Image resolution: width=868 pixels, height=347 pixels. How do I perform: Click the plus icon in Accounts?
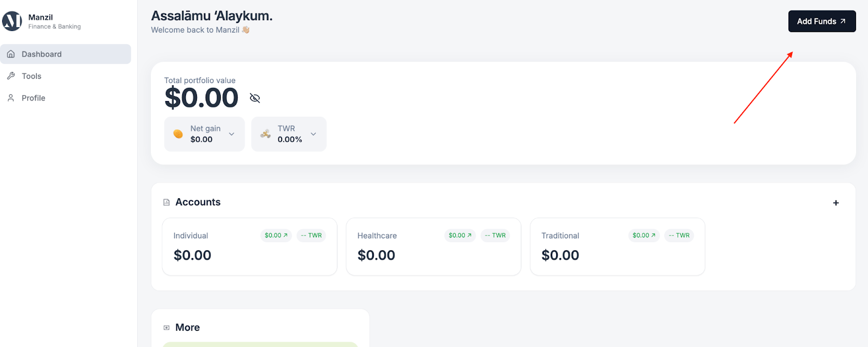coord(836,203)
